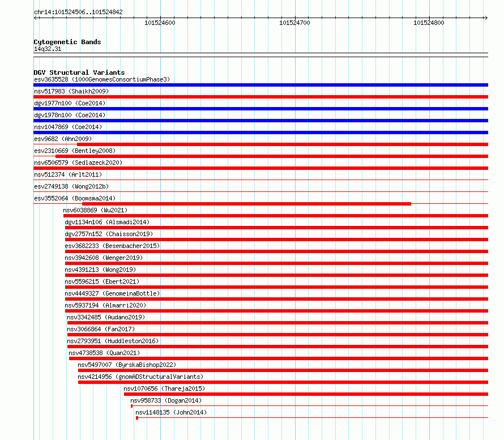This screenshot has height=440, width=504.
Task: Click nsv3342485 (Audano2019) label
Action: coord(106,317)
